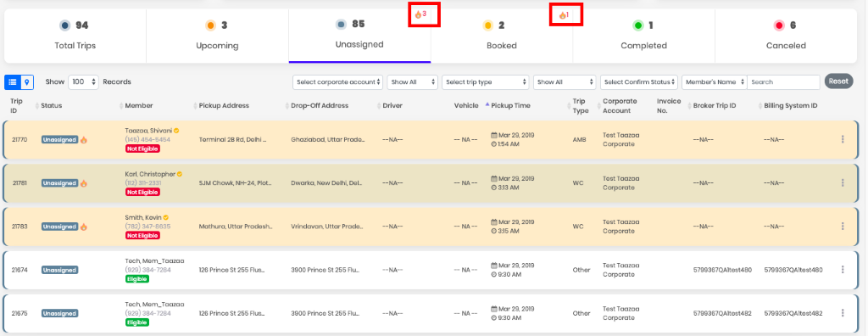
Task: Click member name Karl, Christopher
Action: point(150,174)
